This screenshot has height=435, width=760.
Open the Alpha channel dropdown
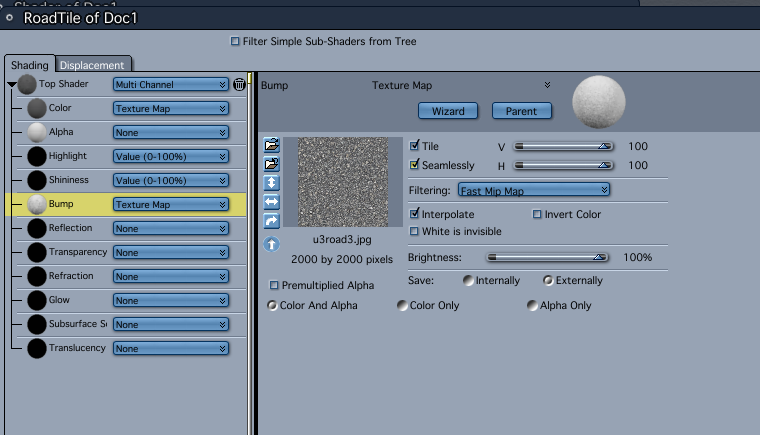pyautogui.click(x=171, y=132)
